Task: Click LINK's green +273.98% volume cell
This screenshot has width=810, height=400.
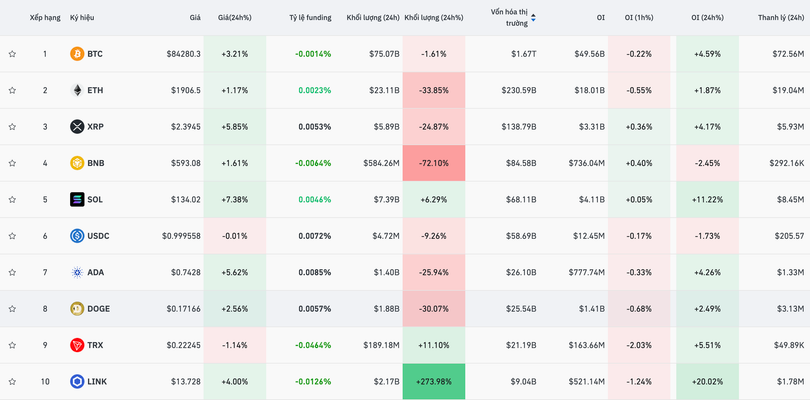Action: (x=433, y=382)
